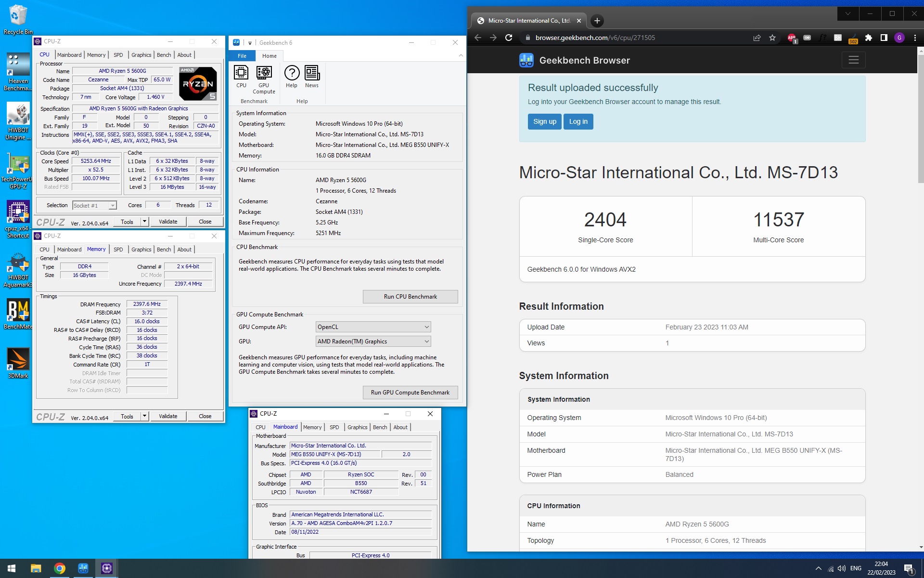Screen dimensions: 924x578
Task: Click the ENG language indicator
Action: [x=856, y=568]
